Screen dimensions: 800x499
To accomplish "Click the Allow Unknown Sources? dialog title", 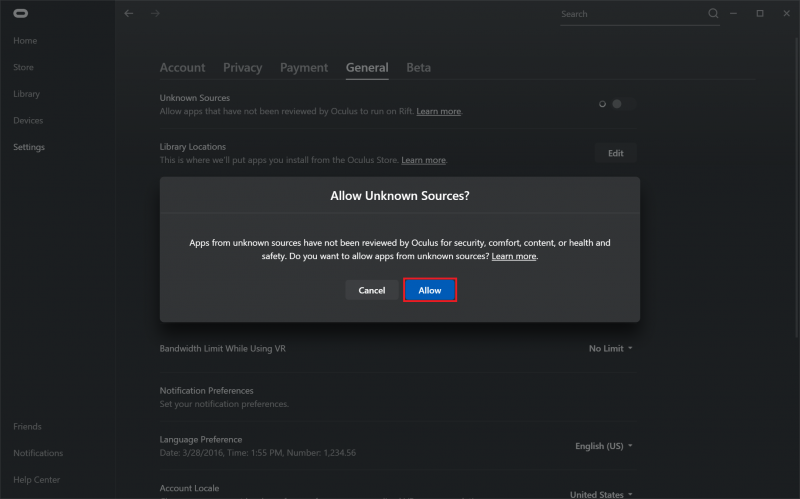I will (x=399, y=196).
